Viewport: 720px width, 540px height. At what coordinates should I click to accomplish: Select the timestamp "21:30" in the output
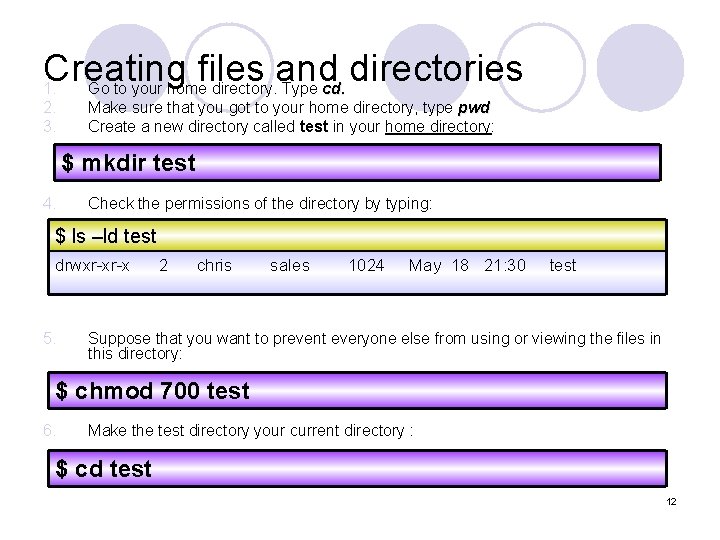coord(504,265)
